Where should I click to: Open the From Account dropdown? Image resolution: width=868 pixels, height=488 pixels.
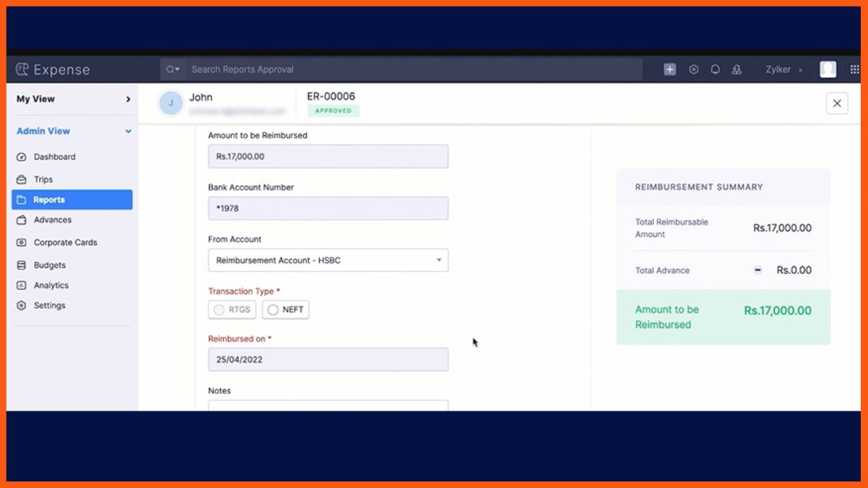click(x=328, y=260)
